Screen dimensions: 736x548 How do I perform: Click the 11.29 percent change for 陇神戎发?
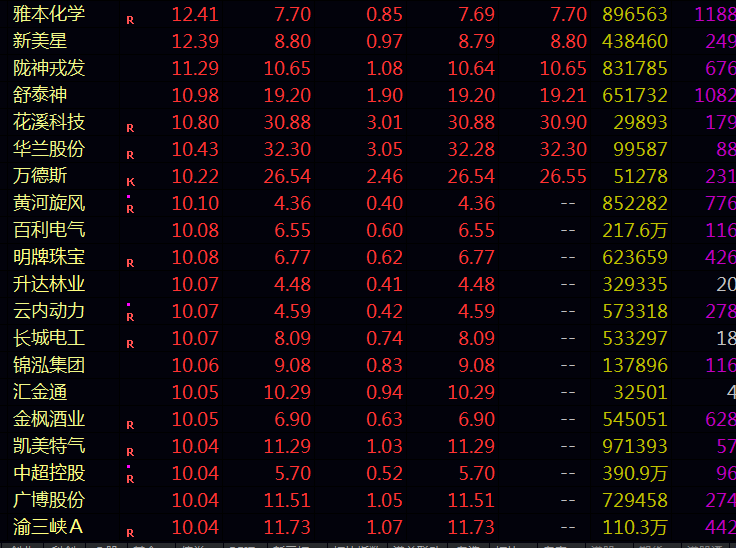pos(195,69)
